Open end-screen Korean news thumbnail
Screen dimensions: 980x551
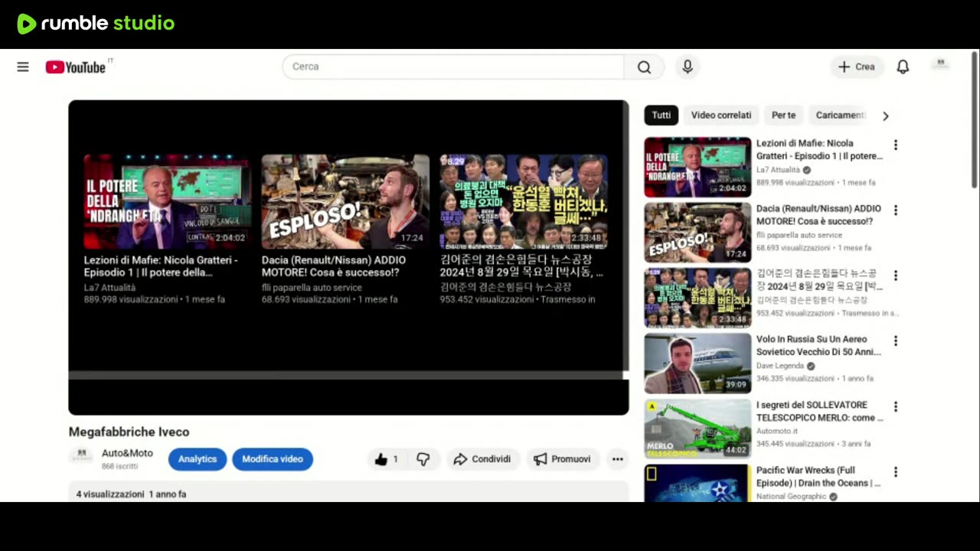[x=524, y=202]
